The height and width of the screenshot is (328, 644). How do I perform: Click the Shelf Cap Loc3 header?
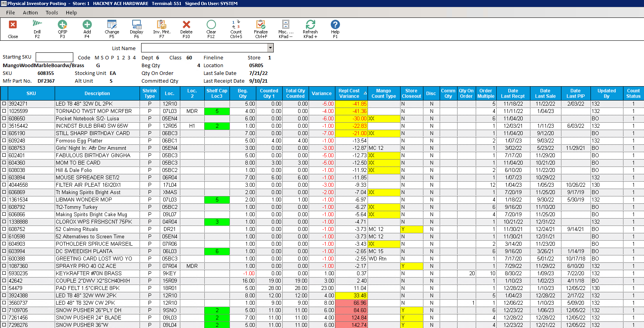[x=217, y=93]
